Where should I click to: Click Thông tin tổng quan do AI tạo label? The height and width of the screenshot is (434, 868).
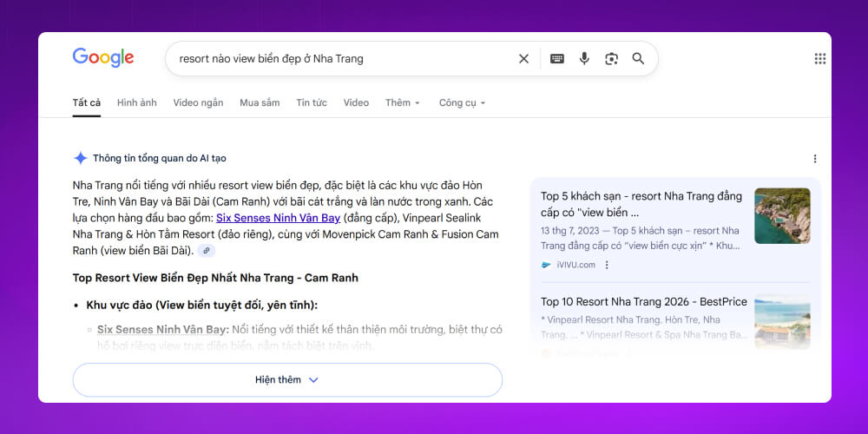click(x=160, y=159)
